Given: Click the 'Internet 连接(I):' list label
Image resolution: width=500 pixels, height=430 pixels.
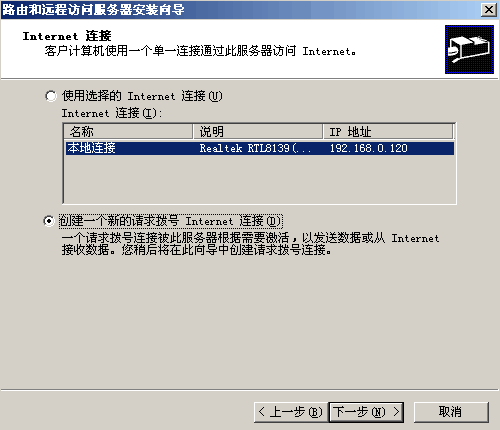Looking at the screenshot, I should (112, 113).
